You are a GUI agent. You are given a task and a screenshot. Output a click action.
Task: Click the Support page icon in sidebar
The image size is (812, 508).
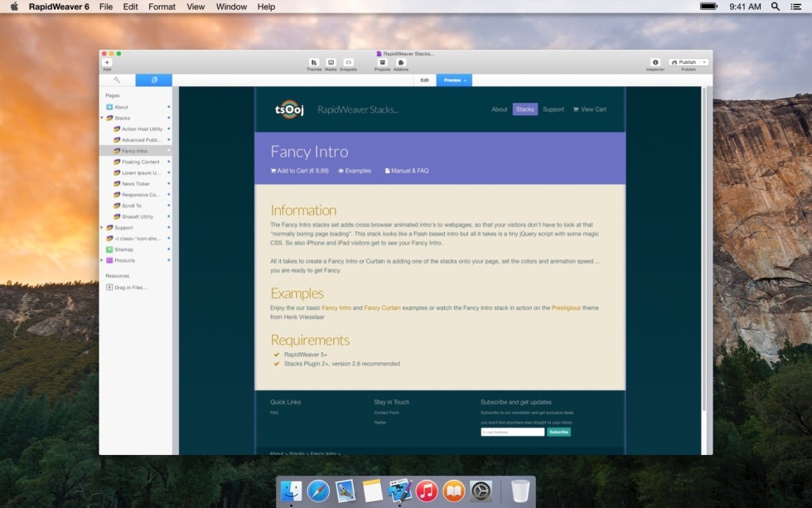coord(109,227)
